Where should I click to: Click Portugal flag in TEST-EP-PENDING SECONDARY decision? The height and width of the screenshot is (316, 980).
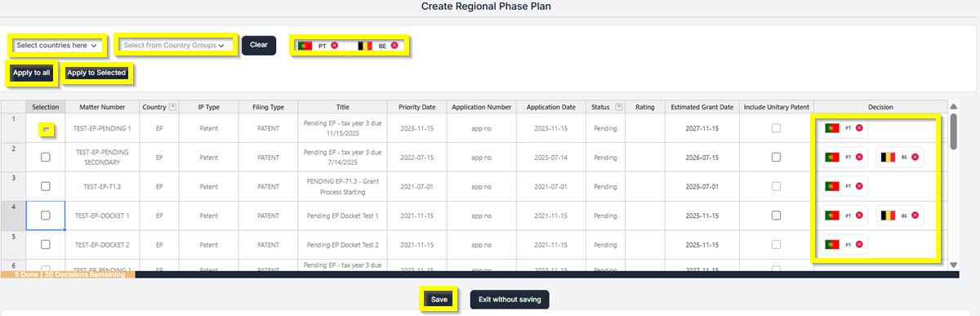[832, 157]
